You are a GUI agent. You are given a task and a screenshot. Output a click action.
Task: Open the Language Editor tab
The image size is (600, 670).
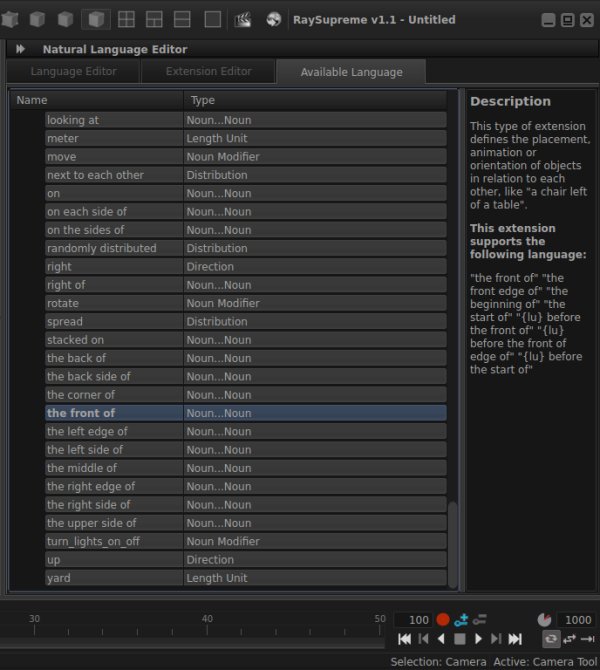[74, 71]
